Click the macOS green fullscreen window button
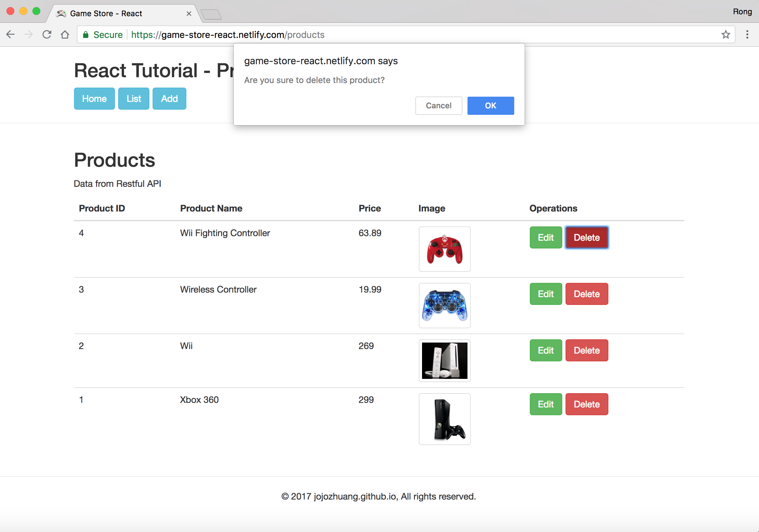The width and height of the screenshot is (759, 532). (36, 11)
